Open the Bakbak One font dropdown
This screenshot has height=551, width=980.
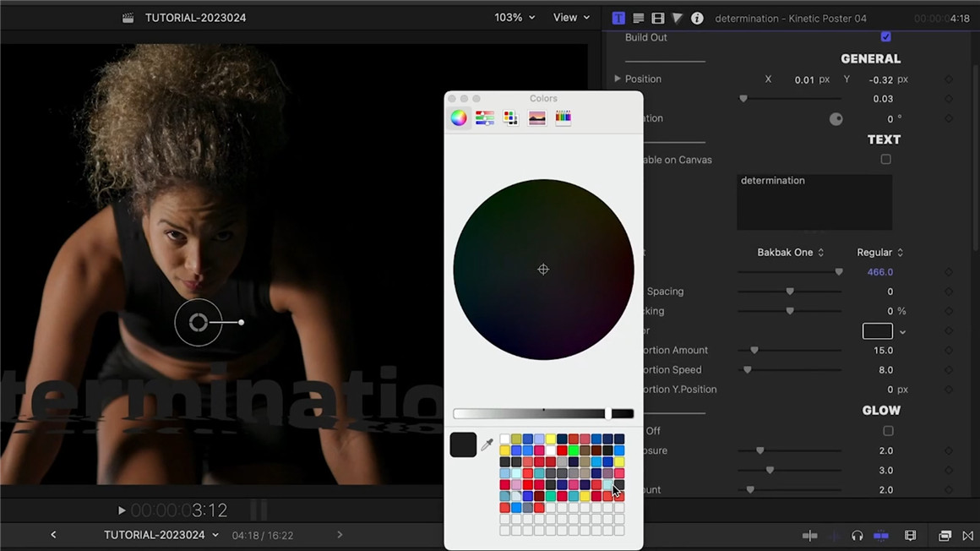click(x=790, y=253)
